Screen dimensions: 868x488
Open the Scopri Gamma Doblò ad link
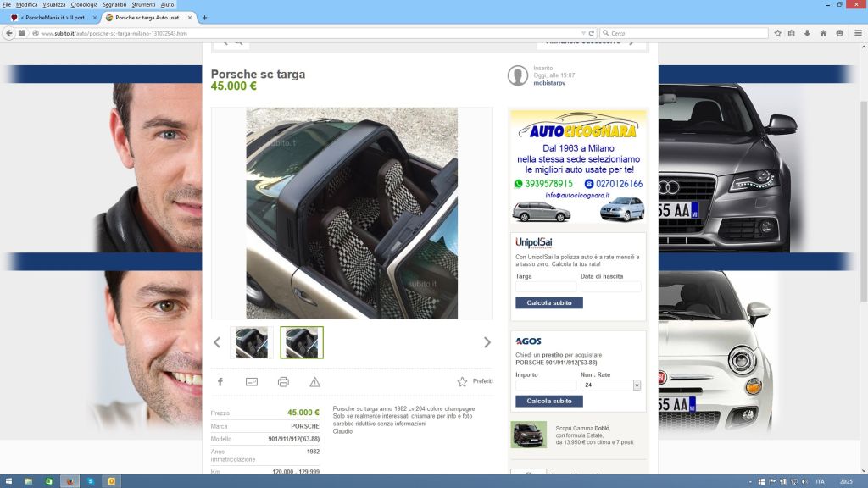point(594,435)
